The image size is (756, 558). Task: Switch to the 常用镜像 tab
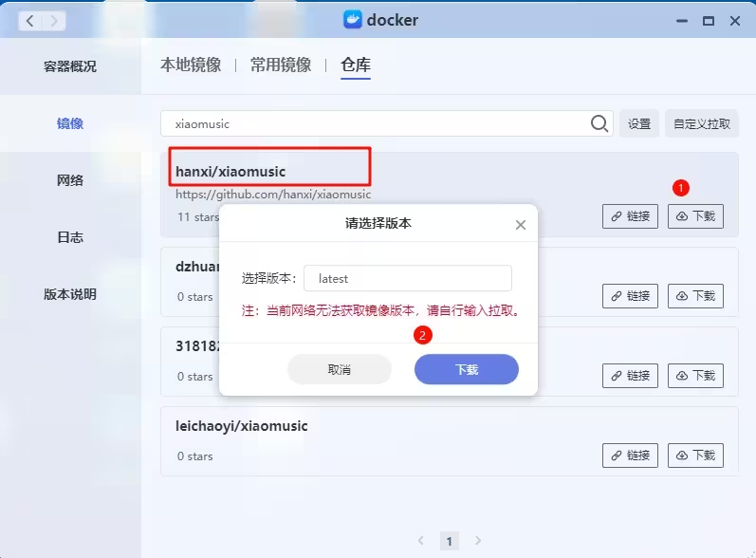click(x=281, y=65)
